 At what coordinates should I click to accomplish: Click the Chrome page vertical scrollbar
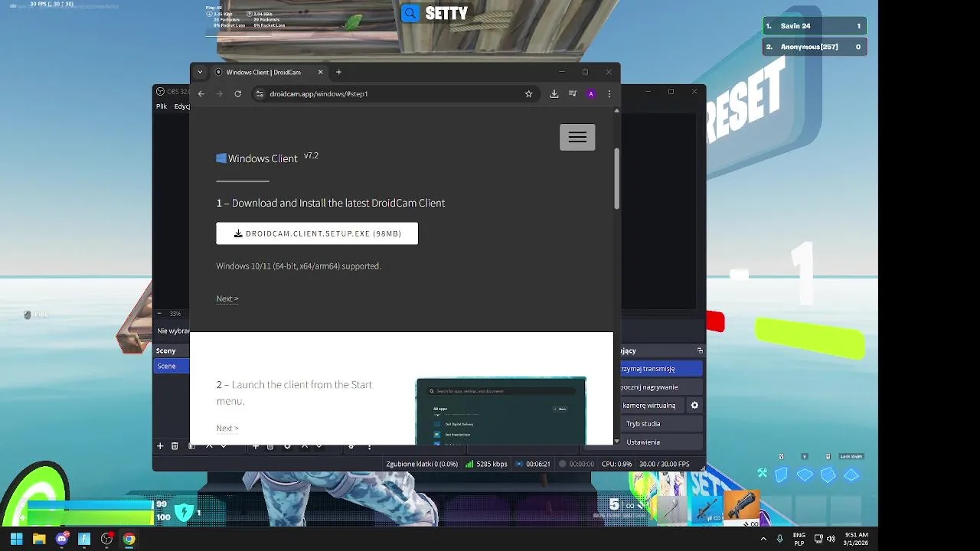pos(616,179)
